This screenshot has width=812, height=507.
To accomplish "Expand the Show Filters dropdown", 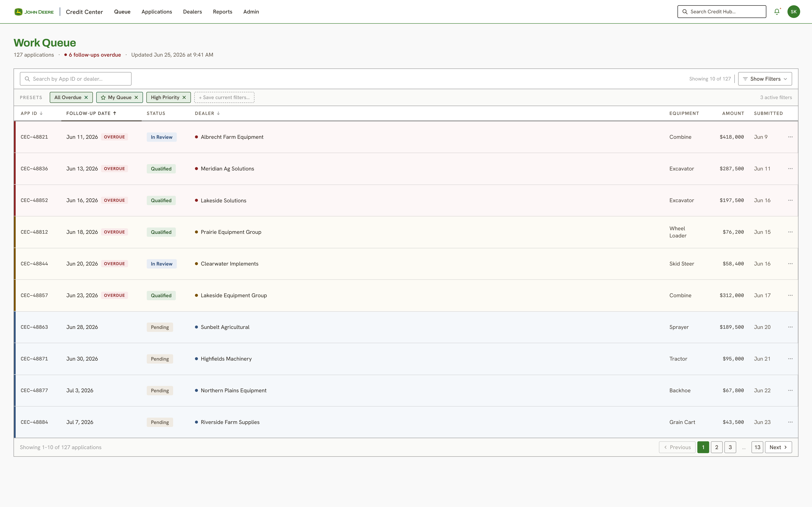I will 765,79.
